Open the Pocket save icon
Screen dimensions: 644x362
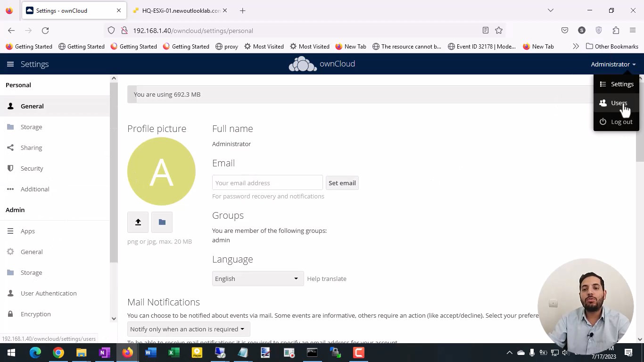pyautogui.click(x=565, y=30)
